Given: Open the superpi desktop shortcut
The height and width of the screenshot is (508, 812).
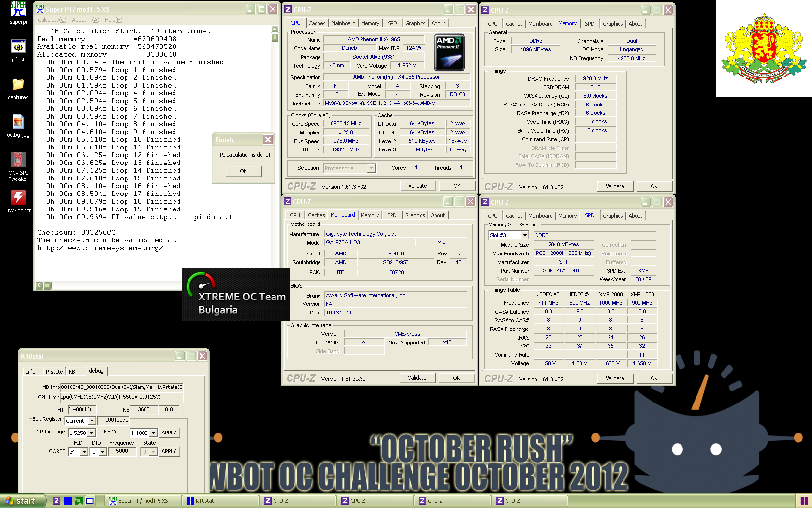Looking at the screenshot, I should tap(18, 13).
